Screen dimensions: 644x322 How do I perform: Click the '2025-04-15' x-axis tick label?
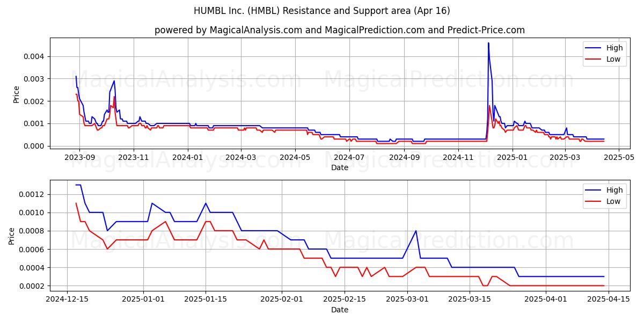(608, 299)
